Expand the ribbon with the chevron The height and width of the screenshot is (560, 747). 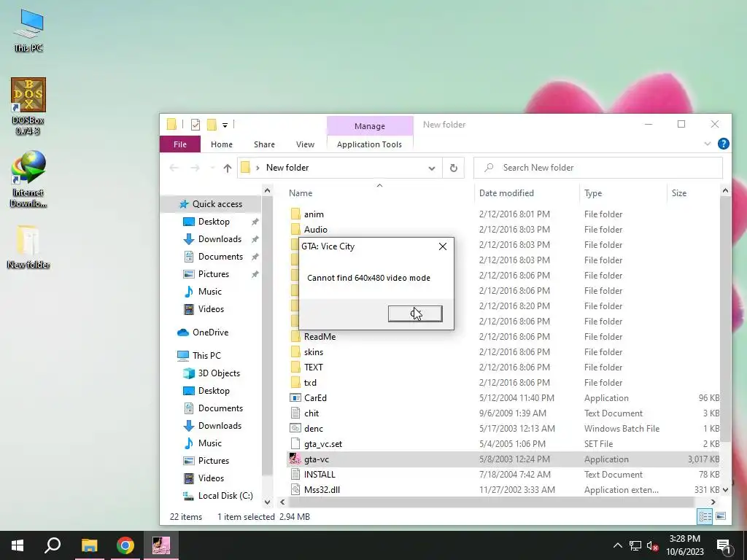(x=708, y=144)
